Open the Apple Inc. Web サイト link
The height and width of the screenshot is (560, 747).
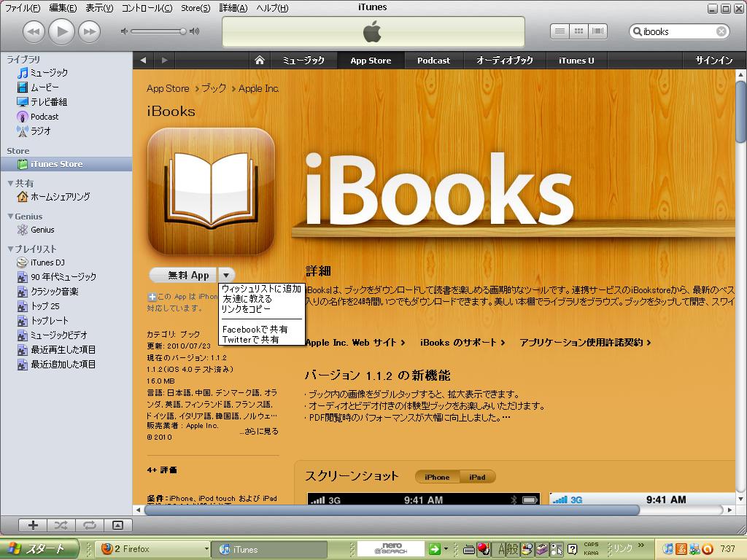pos(355,343)
